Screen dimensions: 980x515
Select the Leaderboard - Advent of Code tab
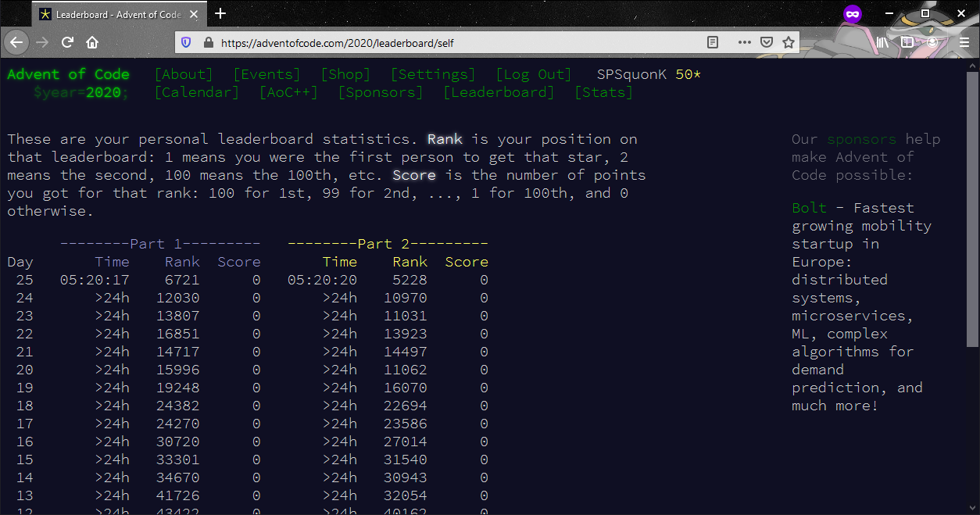pos(119,14)
